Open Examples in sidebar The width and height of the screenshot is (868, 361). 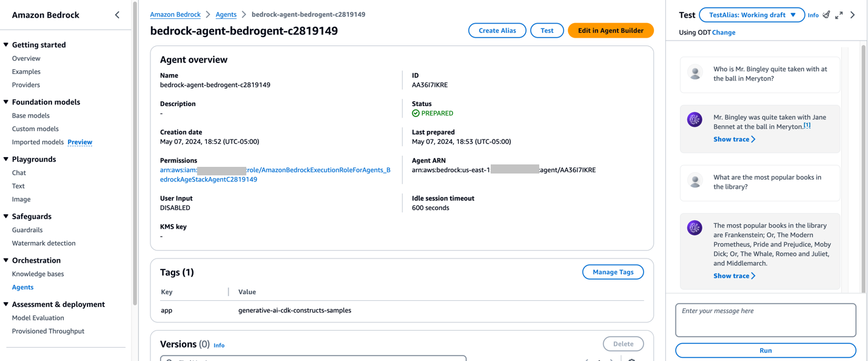[26, 72]
